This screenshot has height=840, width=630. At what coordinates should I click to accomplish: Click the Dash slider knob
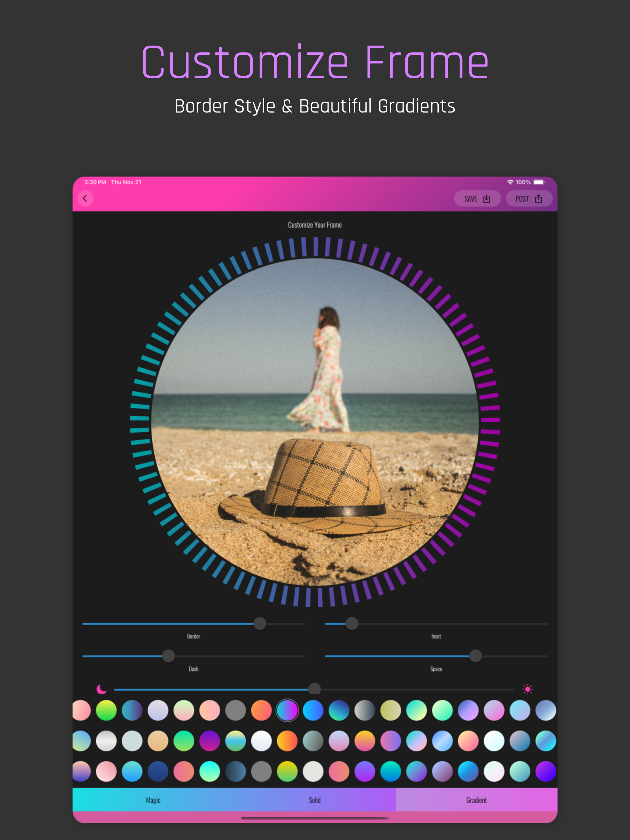[168, 656]
